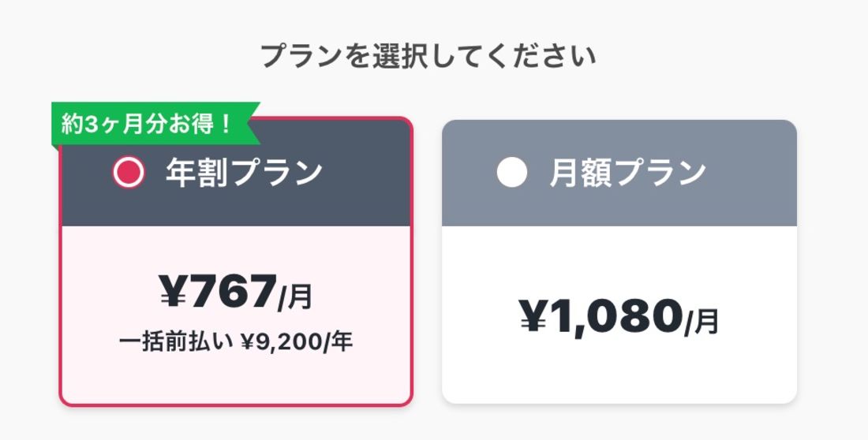Image resolution: width=868 pixels, height=440 pixels.
Task: Select the 月額プラン radio button
Action: coord(511,173)
